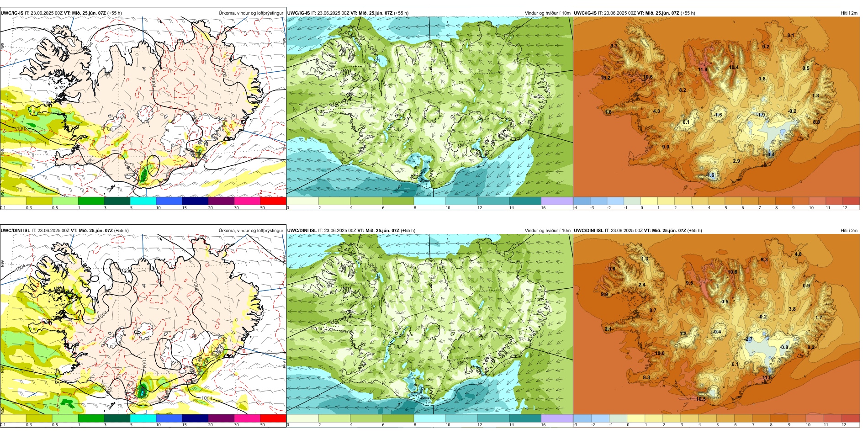Click the 1002 pressure label on IG-IS map
The height and width of the screenshot is (434, 868).
tap(22, 129)
